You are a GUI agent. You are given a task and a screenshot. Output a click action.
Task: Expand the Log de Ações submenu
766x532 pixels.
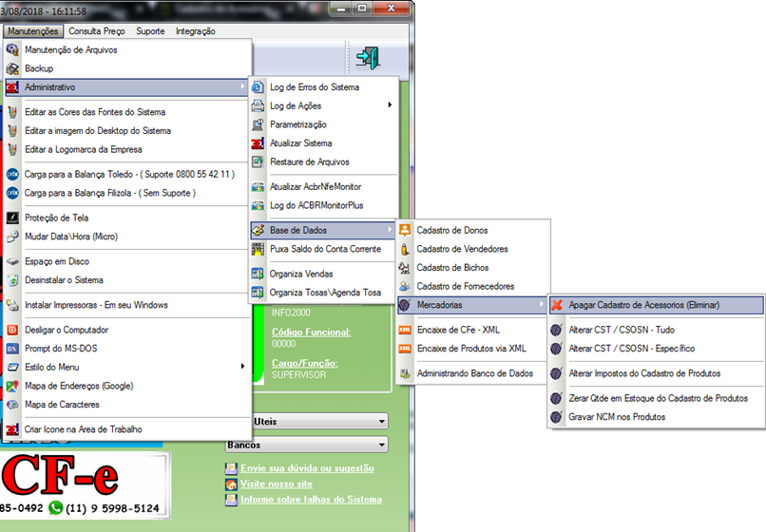click(x=390, y=105)
